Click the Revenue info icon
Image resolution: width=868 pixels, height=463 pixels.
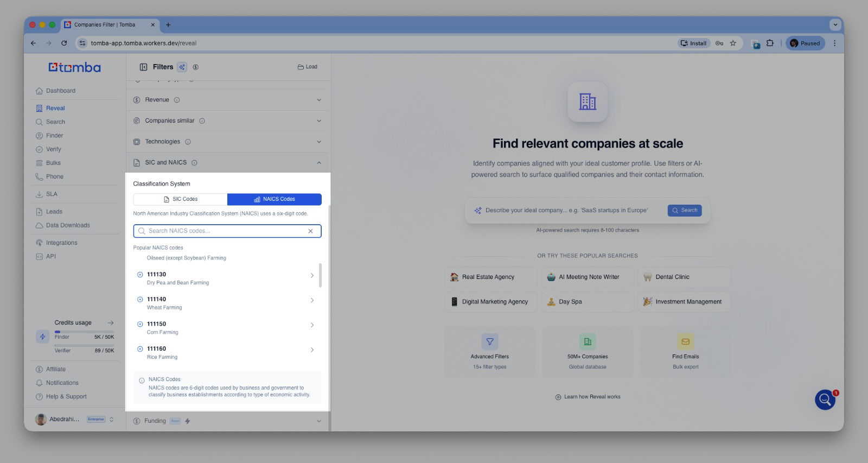pyautogui.click(x=177, y=100)
